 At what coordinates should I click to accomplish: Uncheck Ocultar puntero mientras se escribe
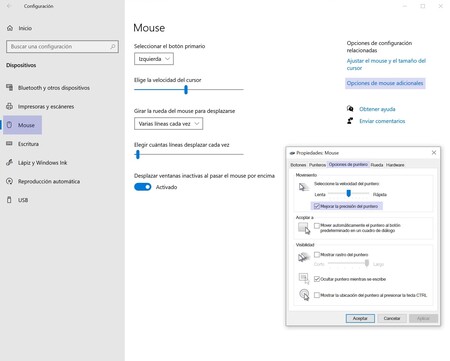pos(317,279)
